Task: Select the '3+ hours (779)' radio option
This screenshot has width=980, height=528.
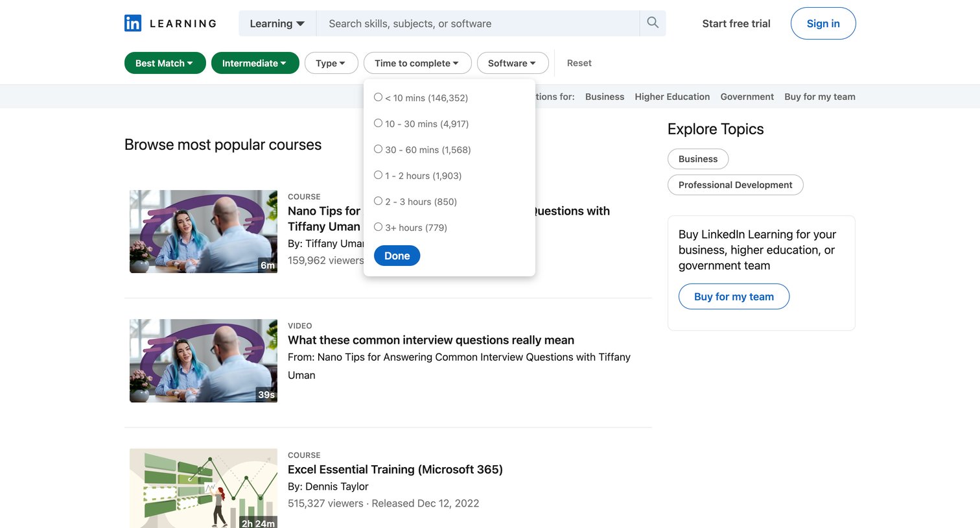Action: pyautogui.click(x=378, y=227)
